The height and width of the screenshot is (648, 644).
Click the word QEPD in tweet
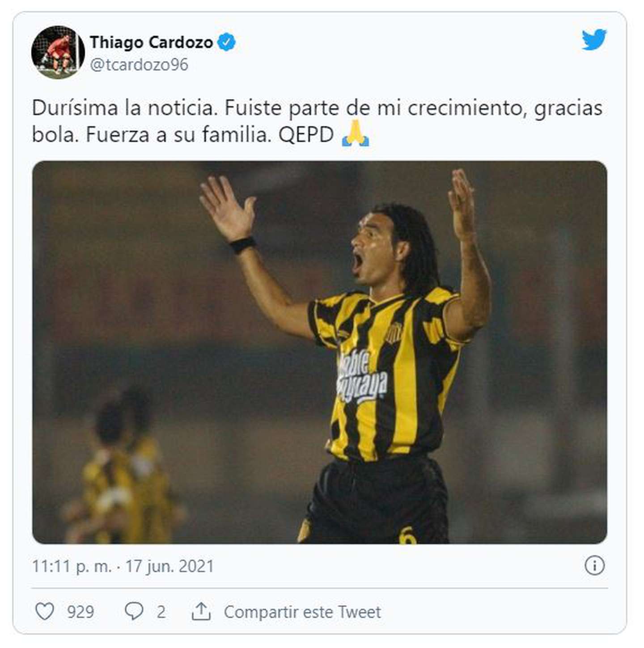[x=306, y=135]
